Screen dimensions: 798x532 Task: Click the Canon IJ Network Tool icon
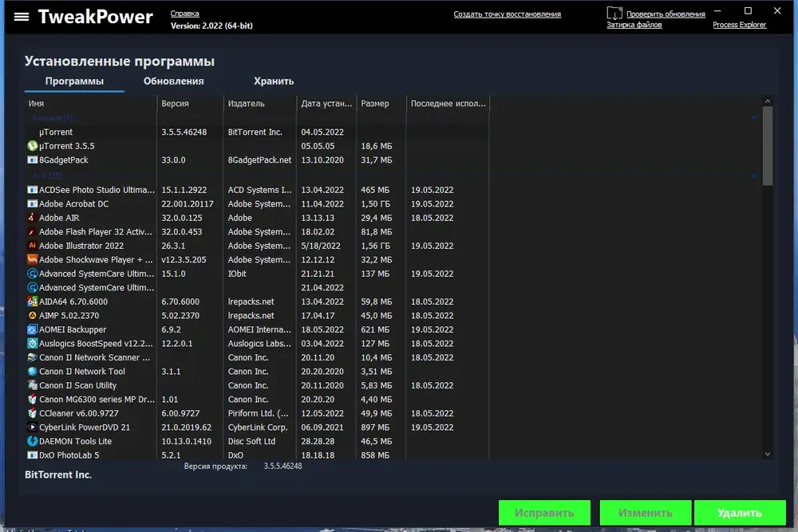coord(32,371)
